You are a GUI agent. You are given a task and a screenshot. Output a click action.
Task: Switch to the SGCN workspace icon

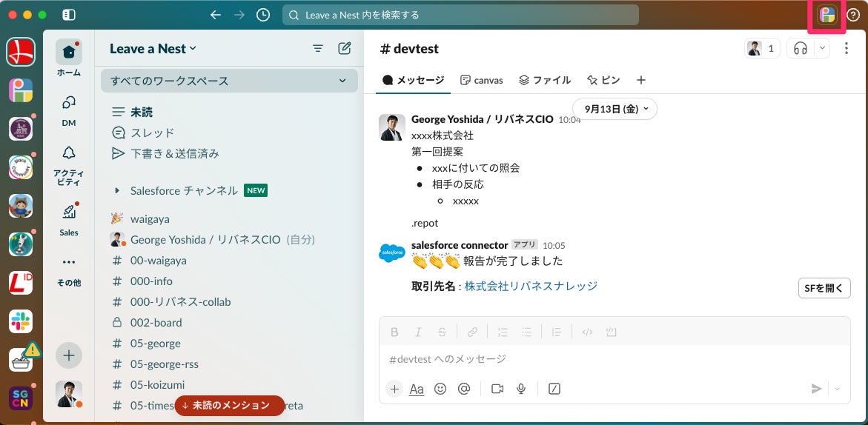(x=21, y=398)
